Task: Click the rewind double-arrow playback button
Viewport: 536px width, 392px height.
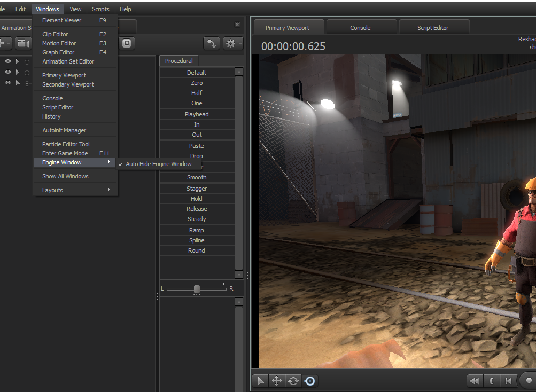Action: click(x=474, y=381)
